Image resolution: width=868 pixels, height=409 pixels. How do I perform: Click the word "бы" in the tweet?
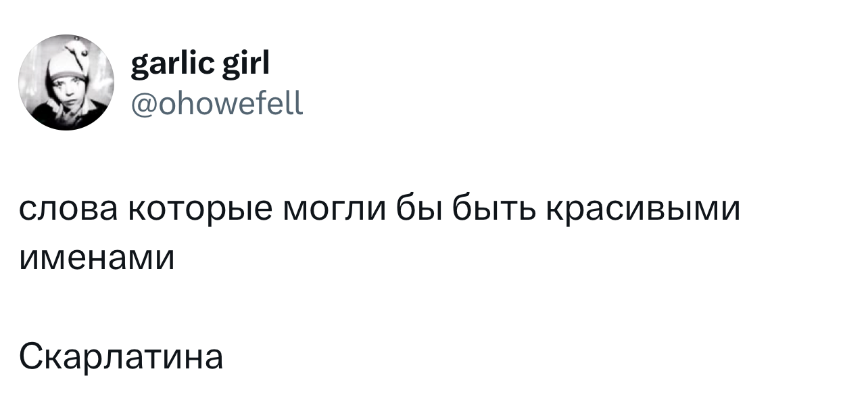[418, 210]
